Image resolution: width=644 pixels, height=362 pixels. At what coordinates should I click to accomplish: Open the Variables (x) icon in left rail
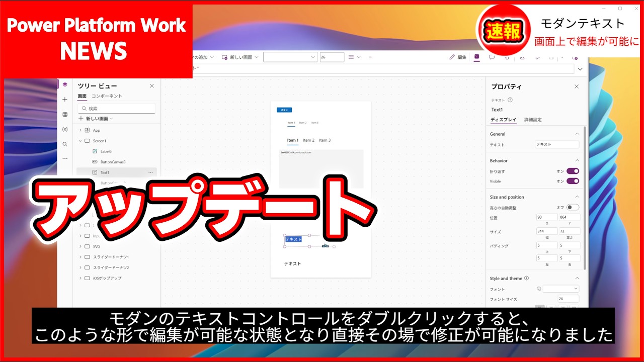click(x=65, y=129)
